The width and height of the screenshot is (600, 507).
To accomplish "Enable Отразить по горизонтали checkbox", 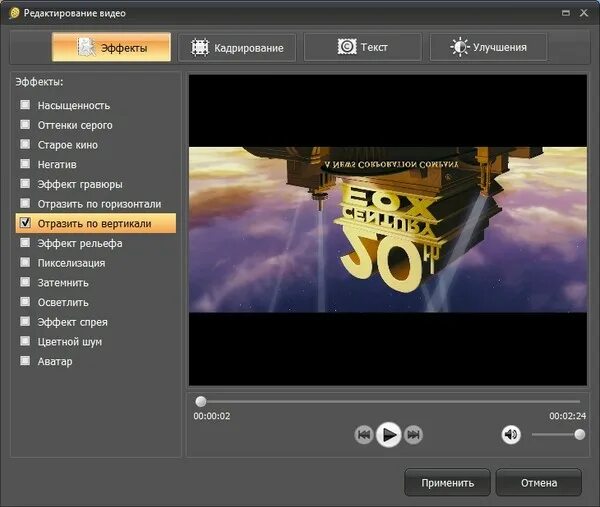I will pyautogui.click(x=25, y=203).
